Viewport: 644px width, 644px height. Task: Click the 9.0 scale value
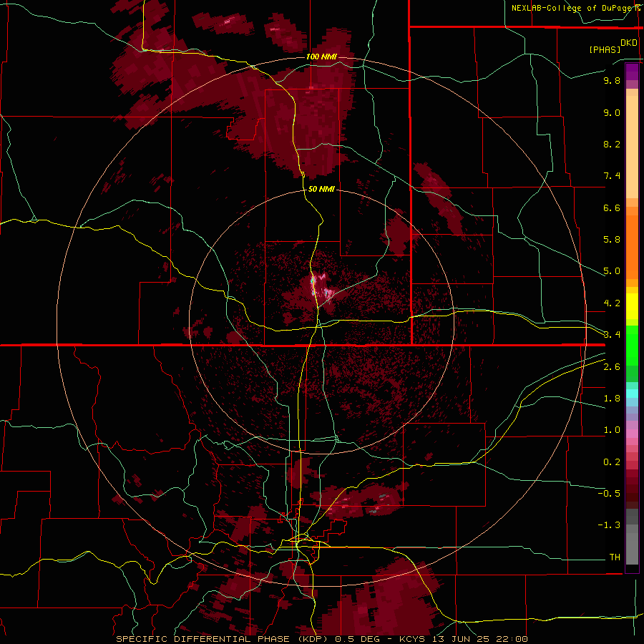tap(612, 112)
